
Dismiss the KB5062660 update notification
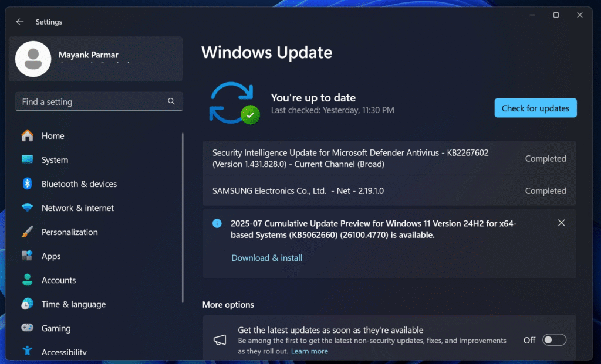coord(561,223)
